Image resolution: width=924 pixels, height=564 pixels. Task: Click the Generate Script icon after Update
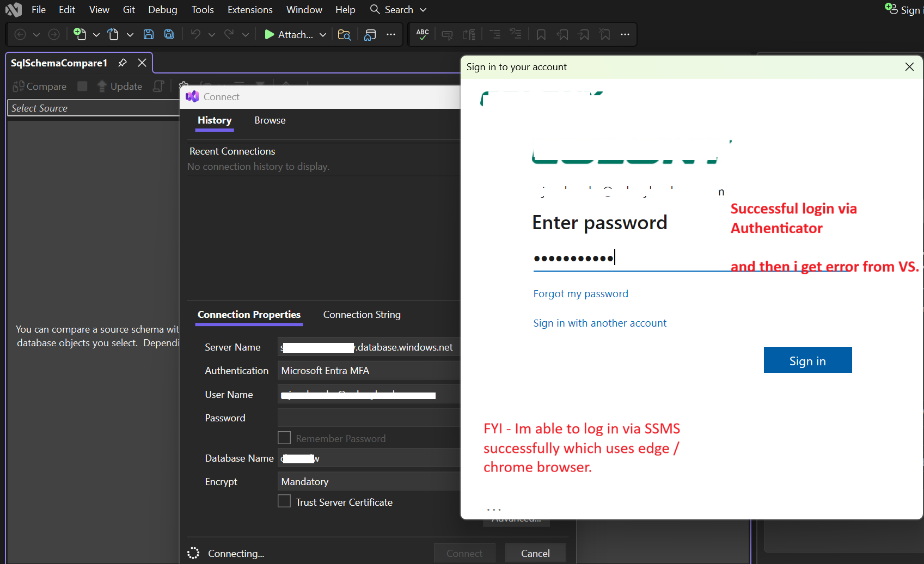(x=158, y=86)
